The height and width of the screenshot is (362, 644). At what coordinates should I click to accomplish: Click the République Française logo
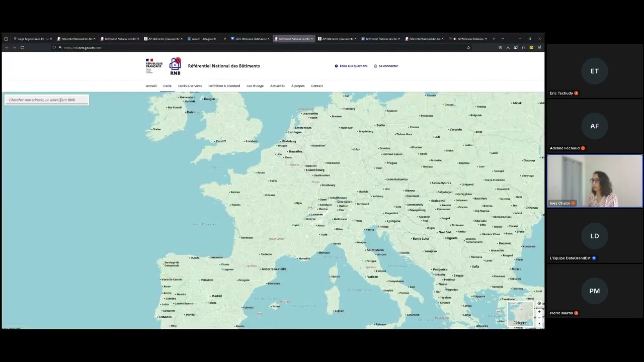coord(154,66)
